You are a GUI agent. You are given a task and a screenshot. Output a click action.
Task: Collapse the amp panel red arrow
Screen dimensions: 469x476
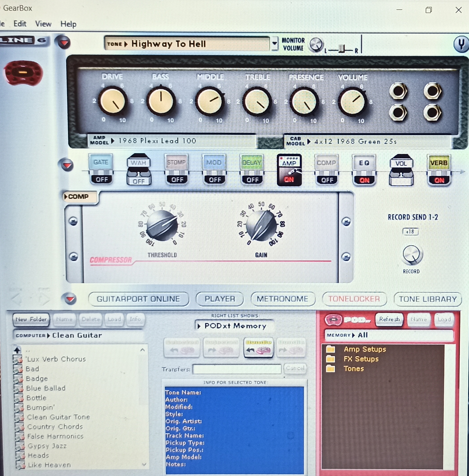pyautogui.click(x=64, y=43)
